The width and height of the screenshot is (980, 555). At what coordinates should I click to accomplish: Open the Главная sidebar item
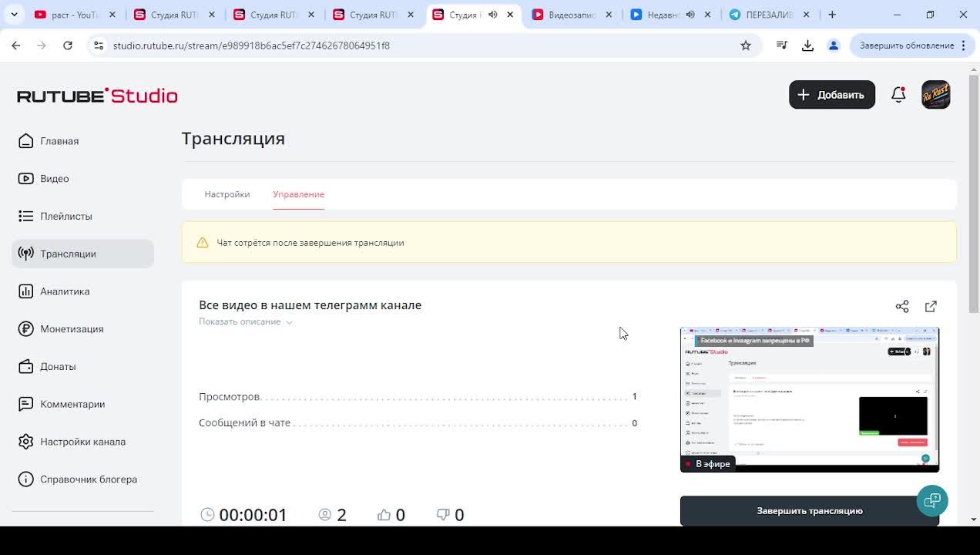click(83, 141)
